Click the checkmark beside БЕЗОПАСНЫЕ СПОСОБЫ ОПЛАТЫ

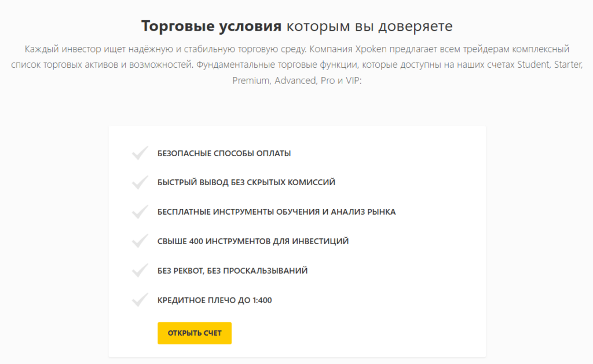point(139,152)
